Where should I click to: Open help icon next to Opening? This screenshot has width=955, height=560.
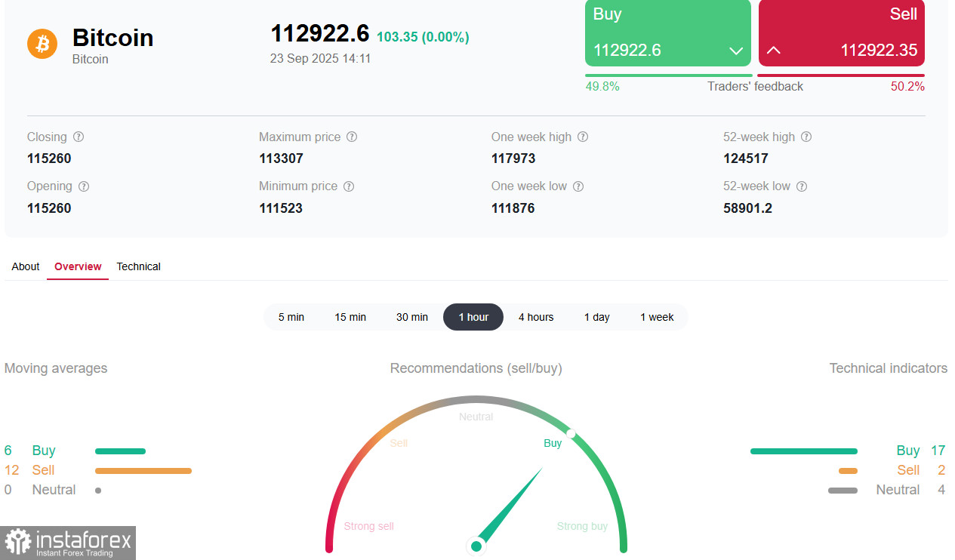[x=84, y=186]
